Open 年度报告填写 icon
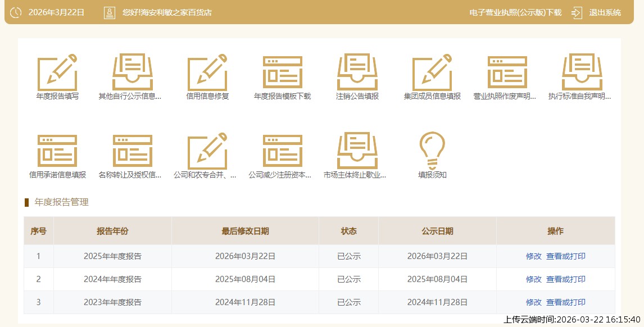This screenshot has height=327, width=644. 57,72
